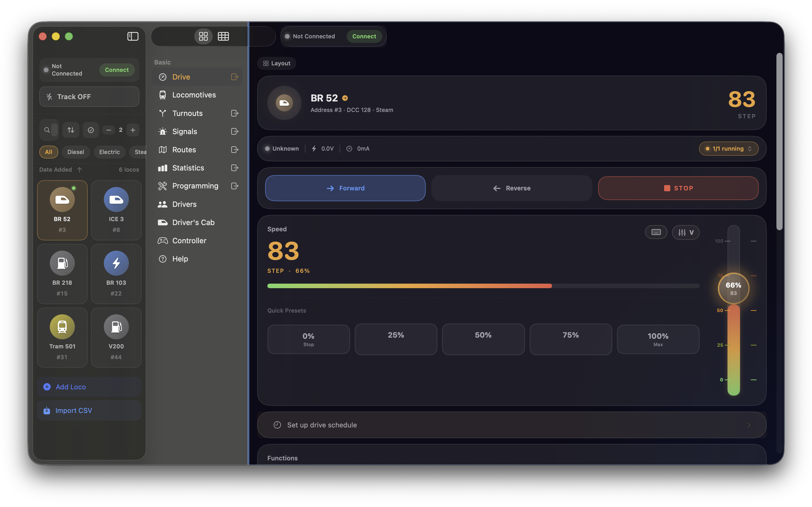Image resolution: width=812 pixels, height=507 pixels.
Task: Select the Turnouts section in the sidebar
Action: pyautogui.click(x=187, y=113)
